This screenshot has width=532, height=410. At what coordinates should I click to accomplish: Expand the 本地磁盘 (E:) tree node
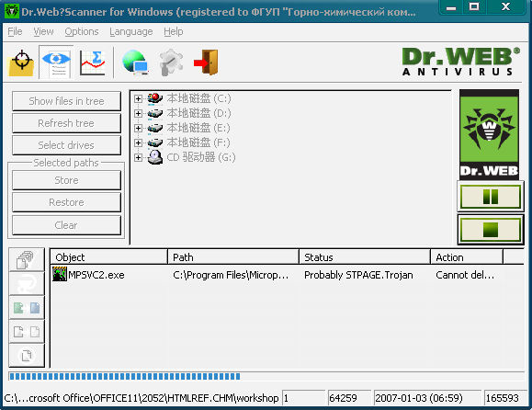click(138, 128)
